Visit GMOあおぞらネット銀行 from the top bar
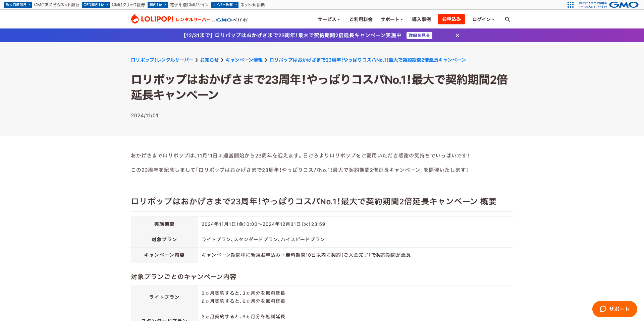The image size is (644, 321). click(56, 5)
